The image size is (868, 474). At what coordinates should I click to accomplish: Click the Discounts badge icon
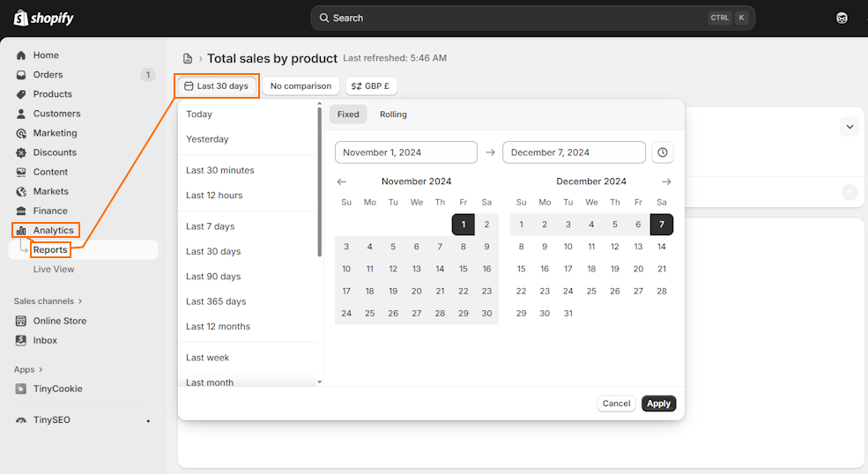click(x=21, y=152)
